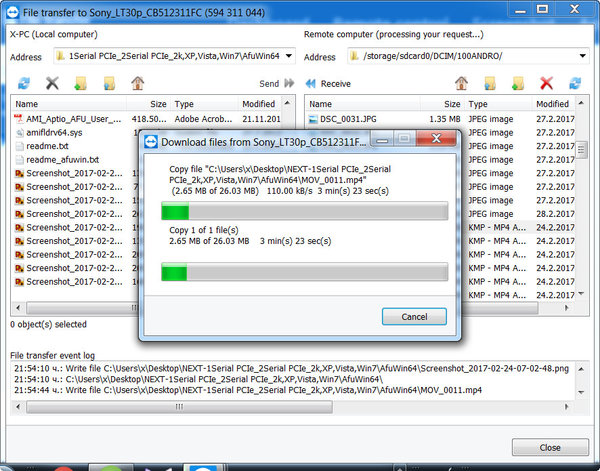
Task: Go to local home folder
Action: pos(138,83)
